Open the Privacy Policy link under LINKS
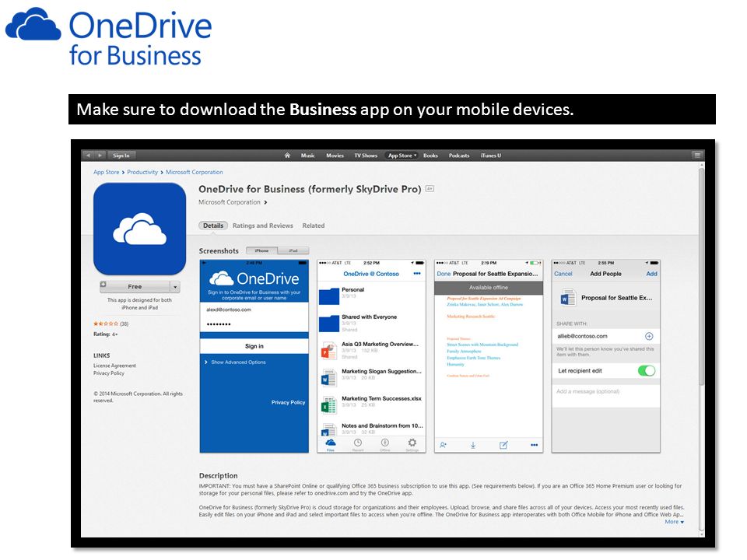Image resolution: width=747 pixels, height=560 pixels. click(x=109, y=373)
